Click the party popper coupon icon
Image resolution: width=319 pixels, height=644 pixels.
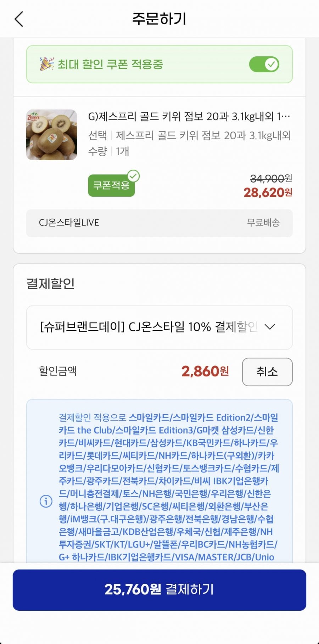(x=46, y=64)
